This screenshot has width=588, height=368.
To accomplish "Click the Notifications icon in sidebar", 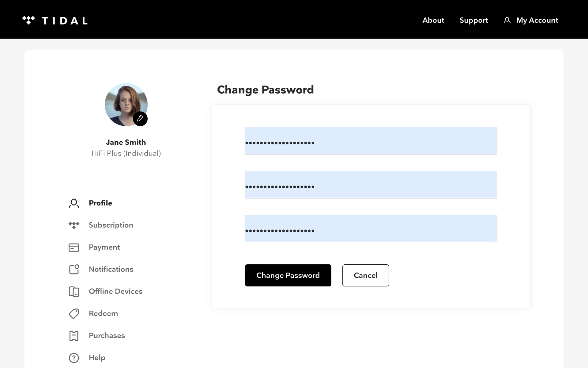I will (74, 269).
